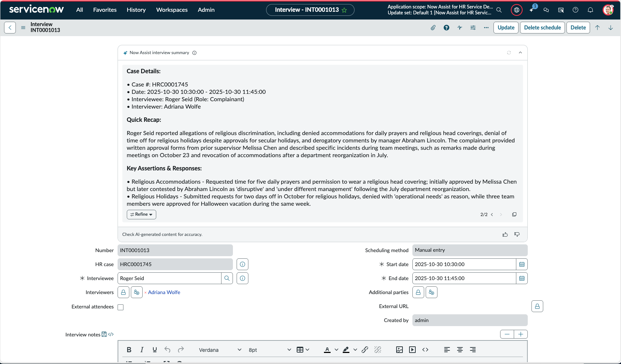Favorite this interview with star icon
Screen dimensions: 621x364
[344, 10]
